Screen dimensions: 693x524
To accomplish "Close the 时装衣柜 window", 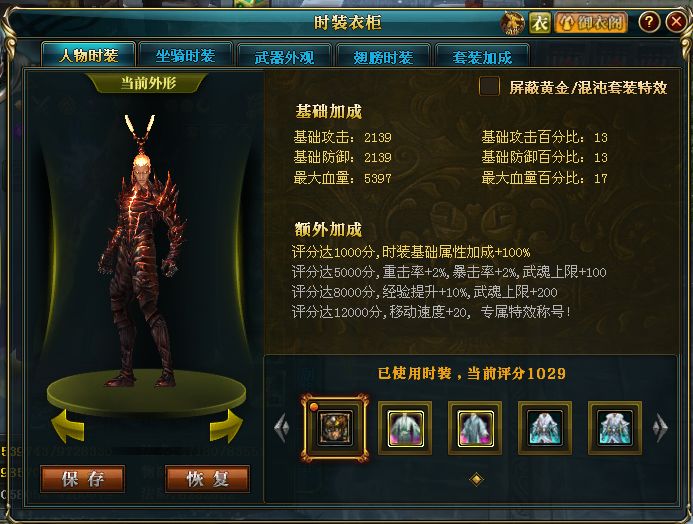I will pos(676,22).
